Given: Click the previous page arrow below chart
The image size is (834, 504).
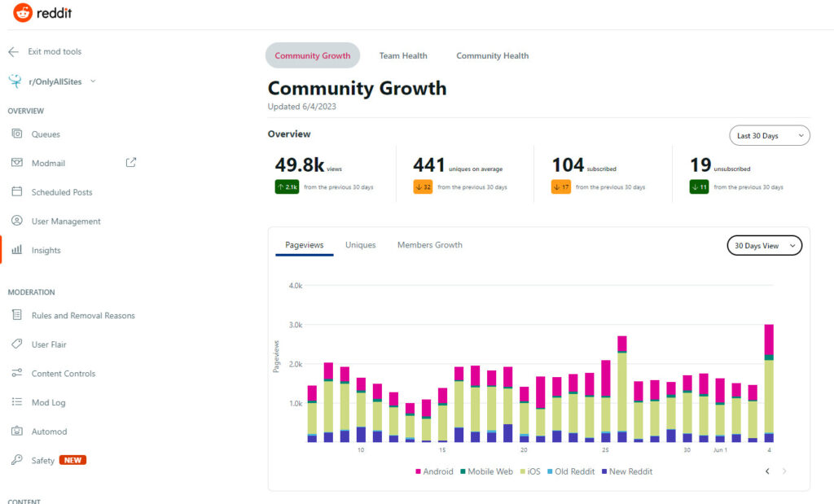Looking at the screenshot, I should pyautogui.click(x=767, y=471).
